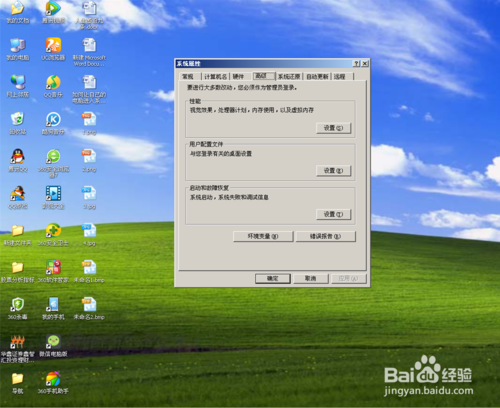This screenshot has width=500, height=408.
Task: Switch to the 硬件 tab
Action: [239, 77]
